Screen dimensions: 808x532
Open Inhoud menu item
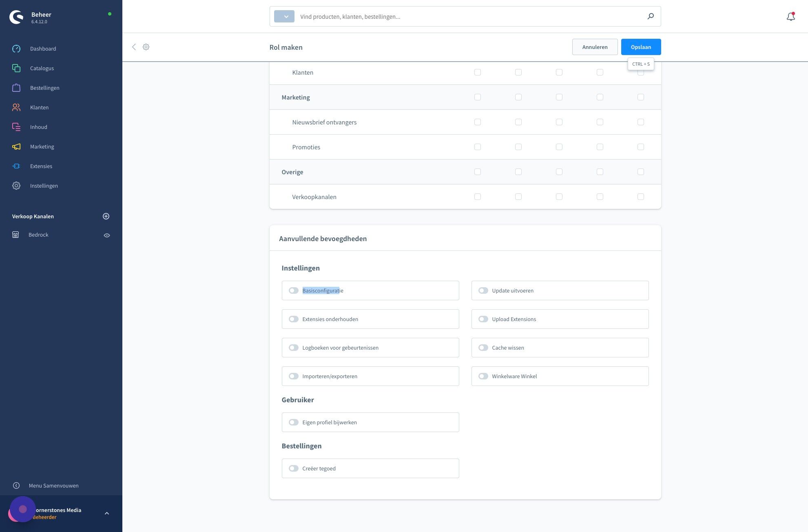click(39, 127)
